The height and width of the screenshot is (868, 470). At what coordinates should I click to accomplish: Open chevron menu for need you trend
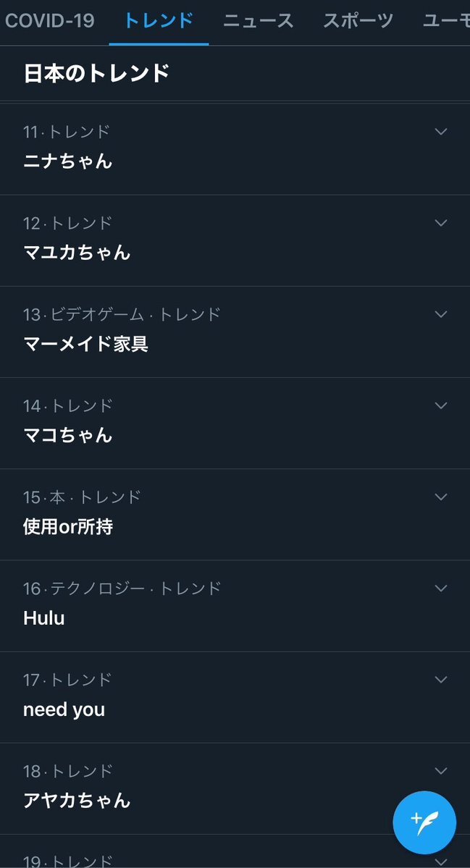coord(440,680)
